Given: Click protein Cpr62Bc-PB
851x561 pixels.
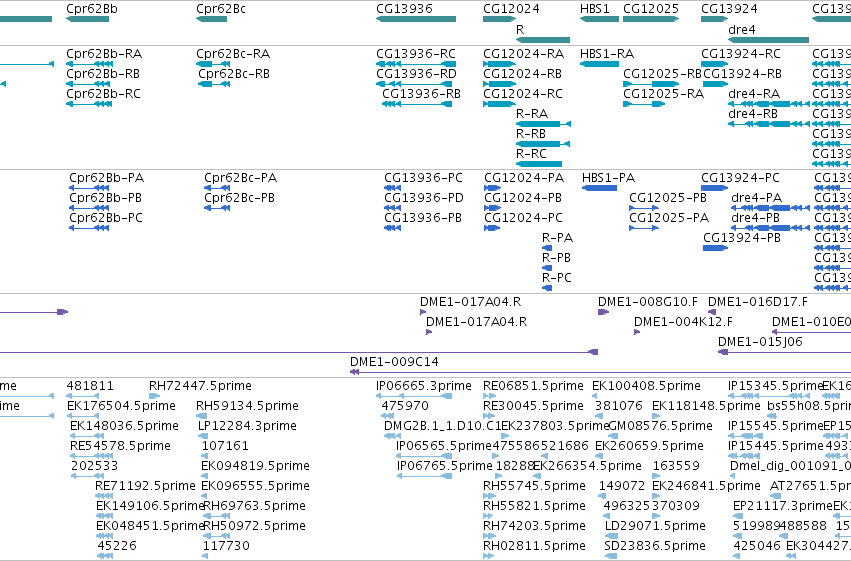Looking at the screenshot, I should point(239,198).
